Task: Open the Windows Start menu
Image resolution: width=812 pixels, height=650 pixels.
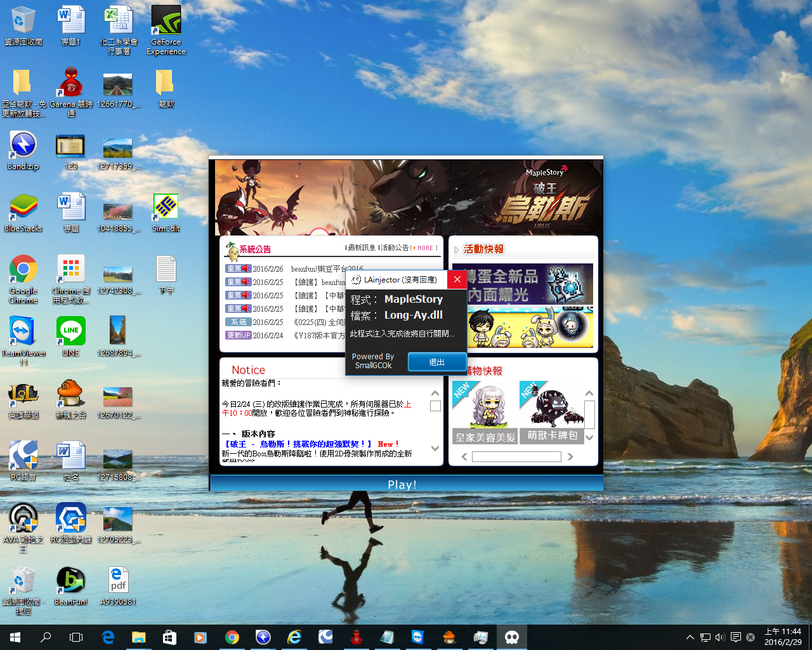Action: click(15, 637)
